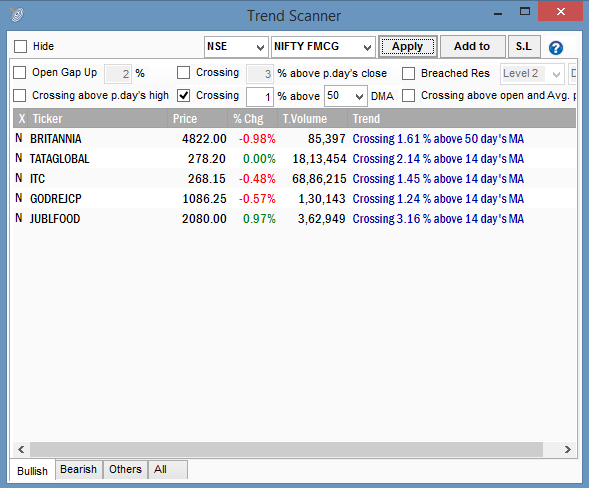Enable the Open Gap Up checkbox
The image size is (589, 488).
(20, 73)
